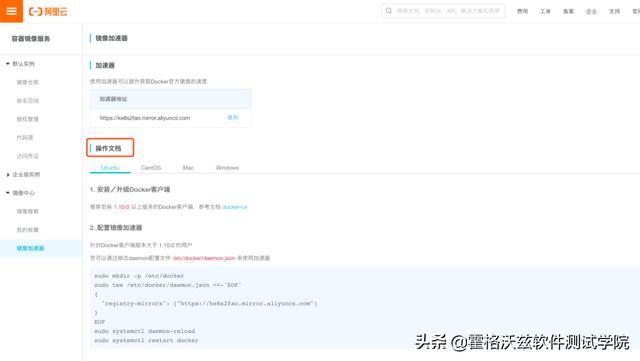This screenshot has height=361, width=640.
Task: Click the 容器镜像服务 sidebar title
Action: click(31, 39)
